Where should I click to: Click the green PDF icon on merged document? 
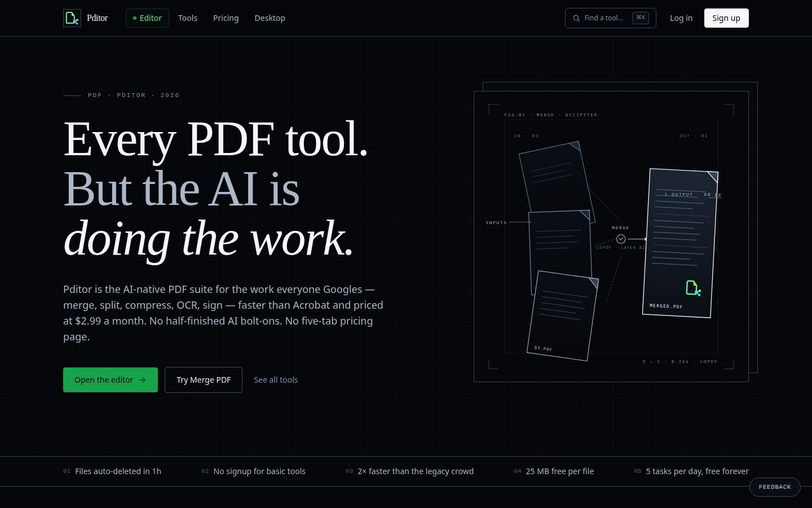coord(693,288)
